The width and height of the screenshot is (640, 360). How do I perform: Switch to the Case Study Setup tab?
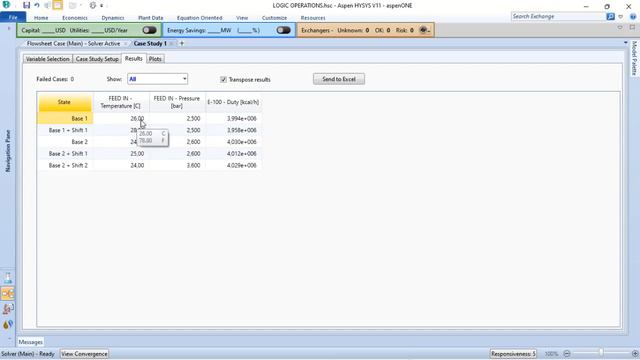(x=97, y=59)
